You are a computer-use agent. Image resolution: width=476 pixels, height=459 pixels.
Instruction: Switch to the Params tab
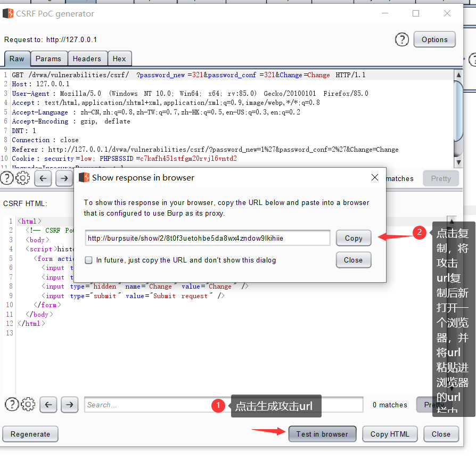(x=48, y=59)
